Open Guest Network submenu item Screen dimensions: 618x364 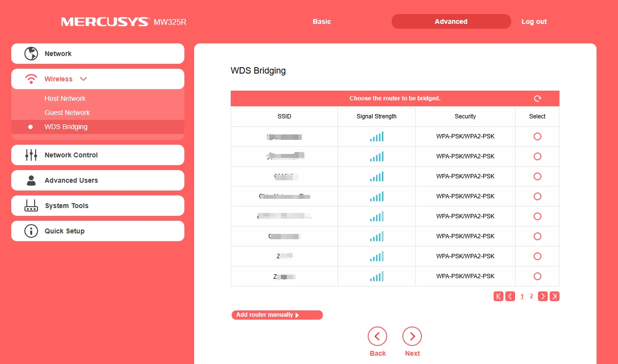(x=67, y=113)
